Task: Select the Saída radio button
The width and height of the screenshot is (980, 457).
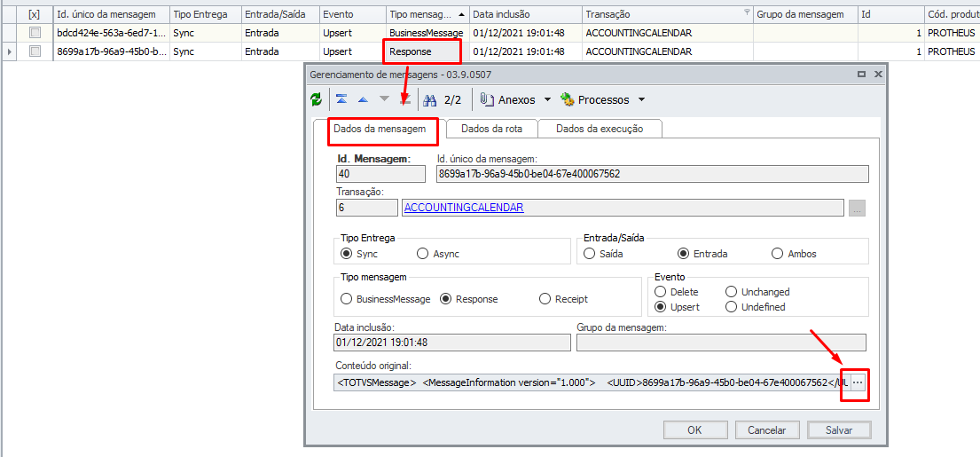Action: tap(588, 254)
